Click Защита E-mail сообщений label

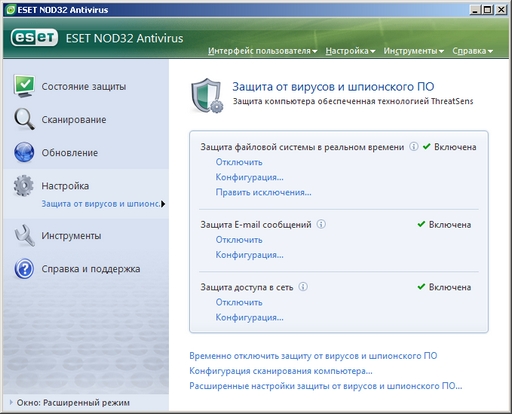256,225
